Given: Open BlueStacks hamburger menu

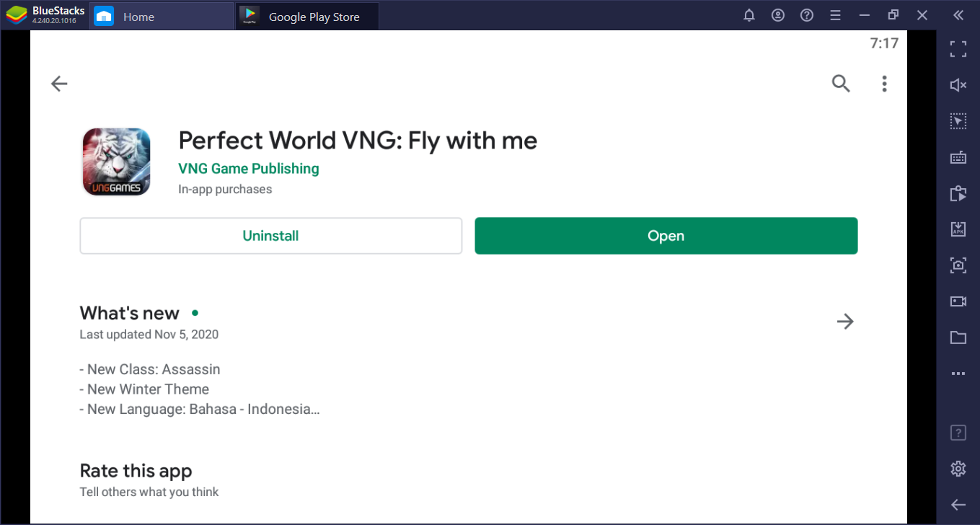Looking at the screenshot, I should pyautogui.click(x=835, y=15).
